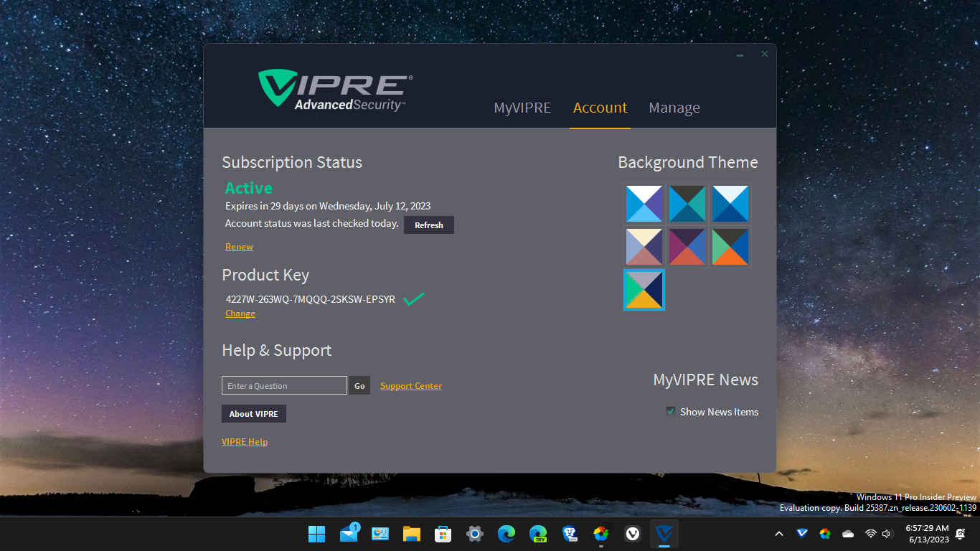Image resolution: width=980 pixels, height=551 pixels.
Task: Open the notification bell in the tray
Action: click(x=961, y=534)
